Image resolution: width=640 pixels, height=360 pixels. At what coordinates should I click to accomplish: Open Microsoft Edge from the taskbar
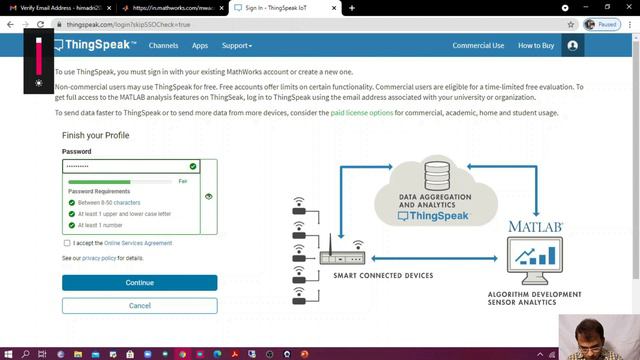click(x=217, y=354)
